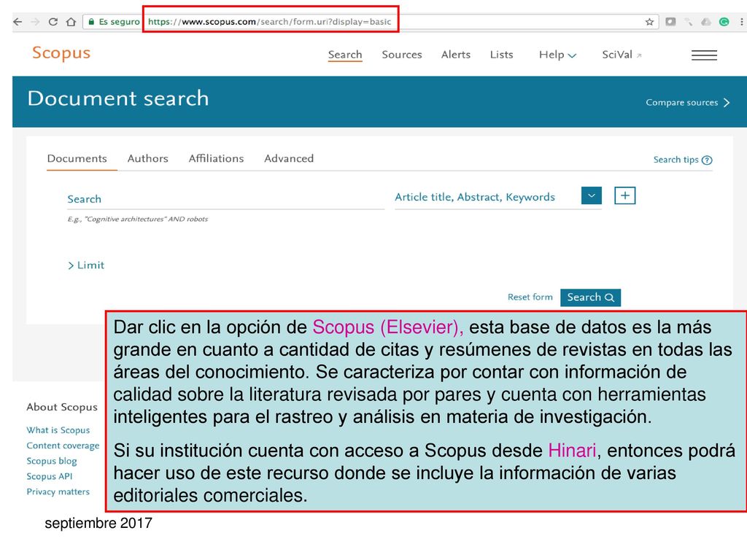Open the Sources nav item
This screenshot has height=560, width=747.
click(402, 55)
